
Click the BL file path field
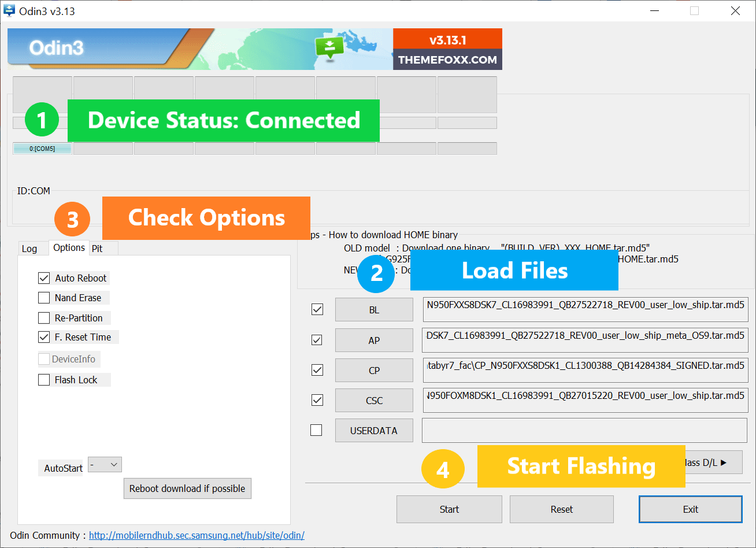click(x=585, y=310)
